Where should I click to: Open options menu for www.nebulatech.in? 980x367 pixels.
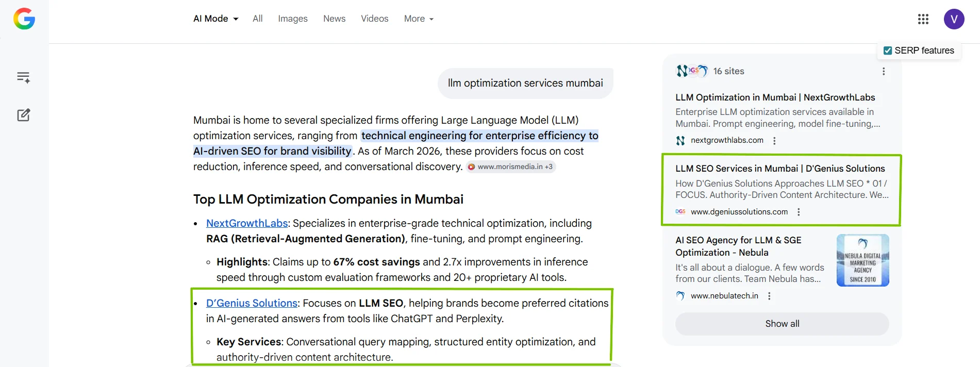[x=769, y=296]
